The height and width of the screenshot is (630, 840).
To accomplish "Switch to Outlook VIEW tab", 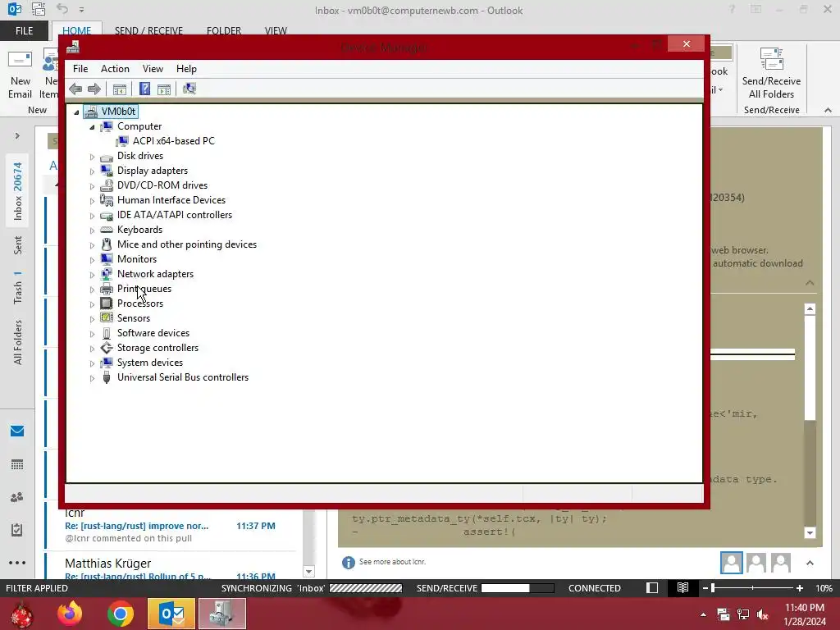I will [276, 31].
